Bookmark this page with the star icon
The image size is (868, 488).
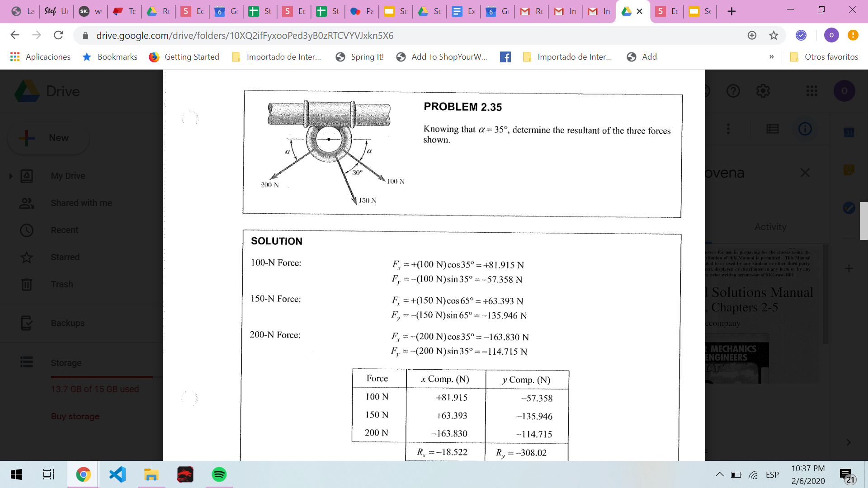click(x=774, y=35)
